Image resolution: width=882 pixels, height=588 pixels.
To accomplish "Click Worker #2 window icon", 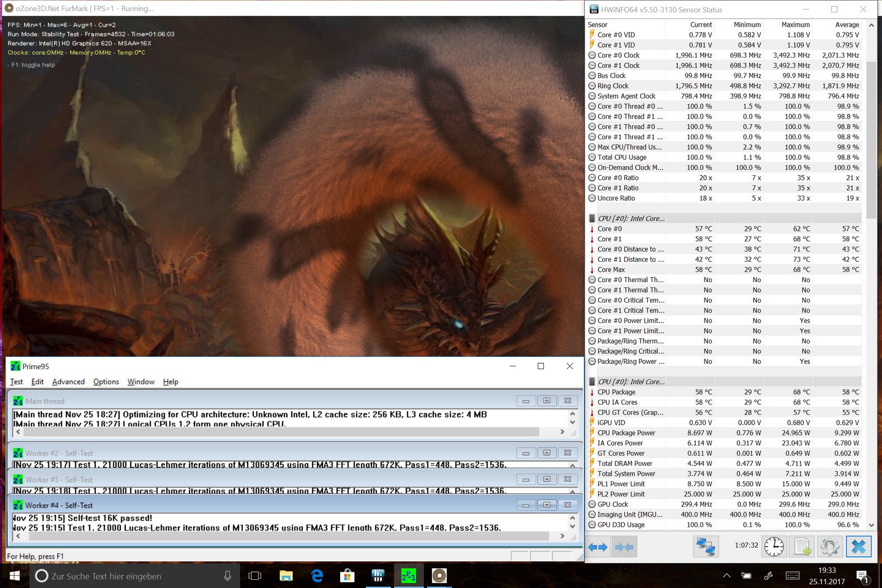I will click(18, 453).
